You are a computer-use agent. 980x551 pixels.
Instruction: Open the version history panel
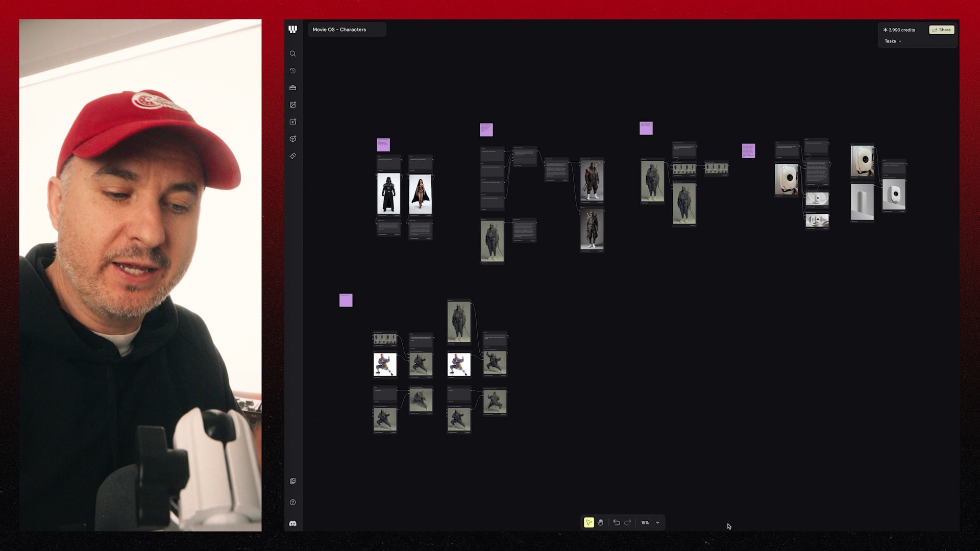292,70
